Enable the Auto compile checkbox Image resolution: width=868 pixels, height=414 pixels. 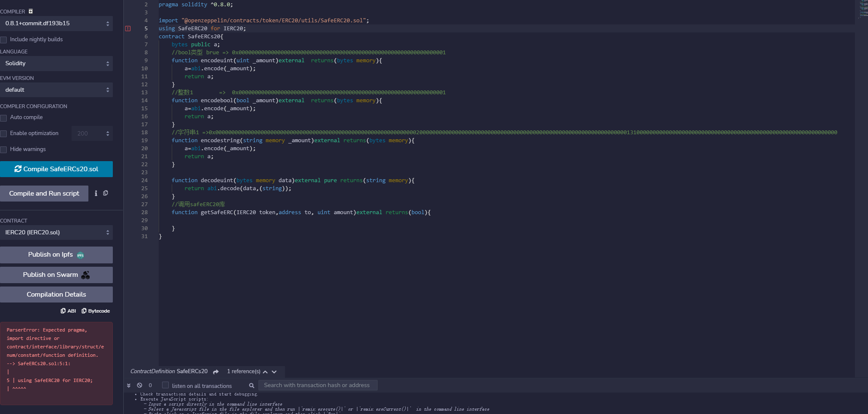3,118
